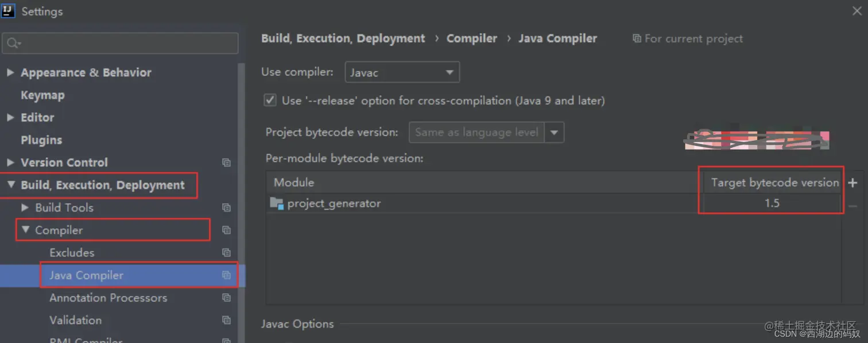Open the Keymap settings page
Viewport: 868px width, 343px height.
pos(42,95)
